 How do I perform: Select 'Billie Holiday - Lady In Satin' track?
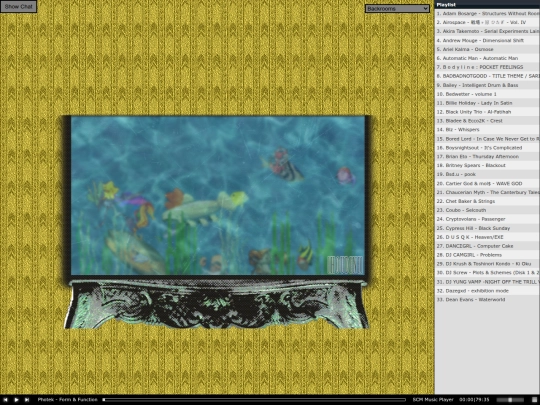(487, 103)
